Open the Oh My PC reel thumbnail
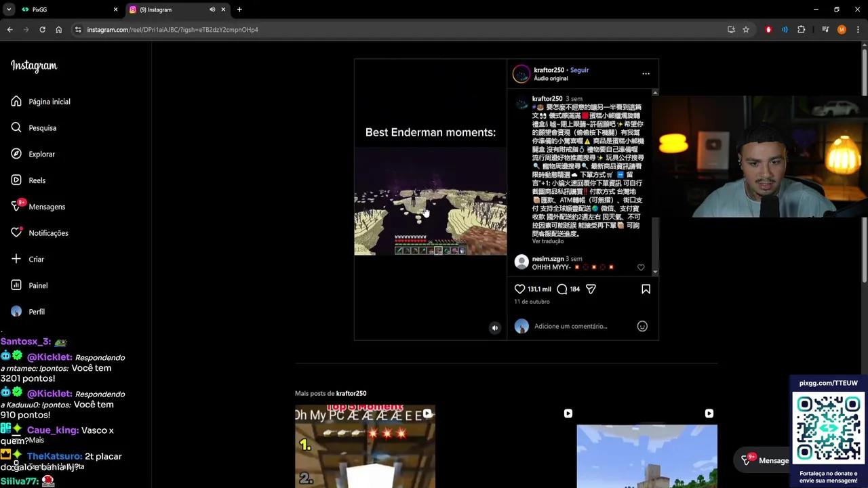The height and width of the screenshot is (488, 868). click(x=365, y=447)
